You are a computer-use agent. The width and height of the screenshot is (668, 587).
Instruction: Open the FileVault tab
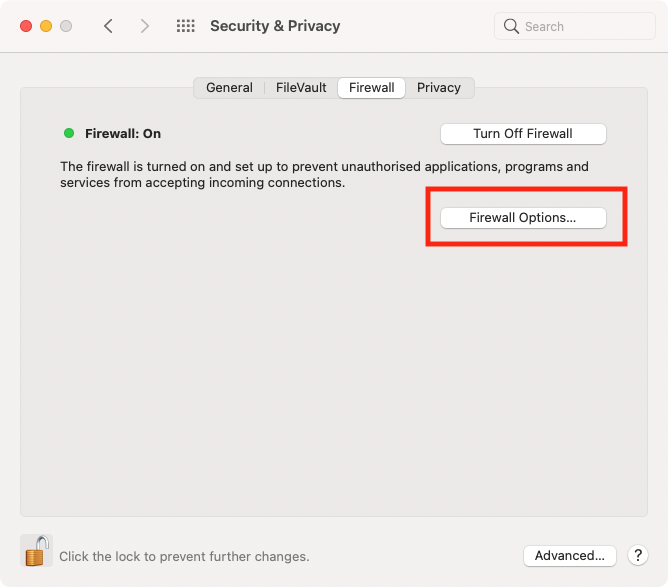pos(301,88)
